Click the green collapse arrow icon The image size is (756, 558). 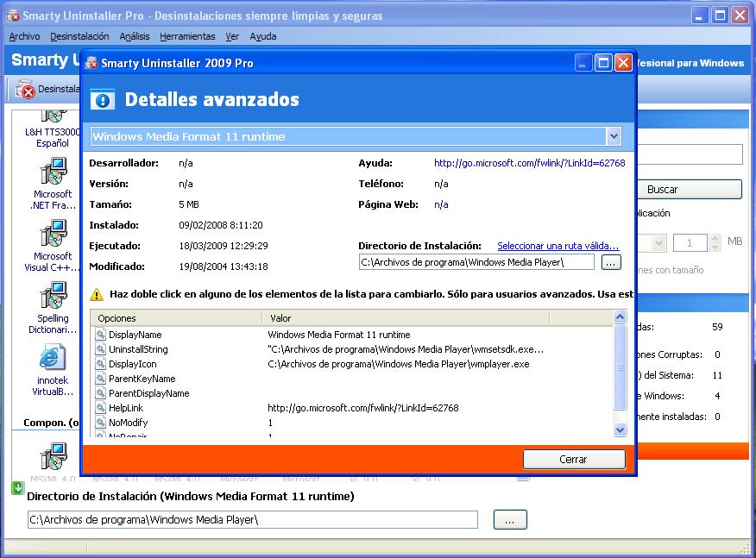[17, 488]
